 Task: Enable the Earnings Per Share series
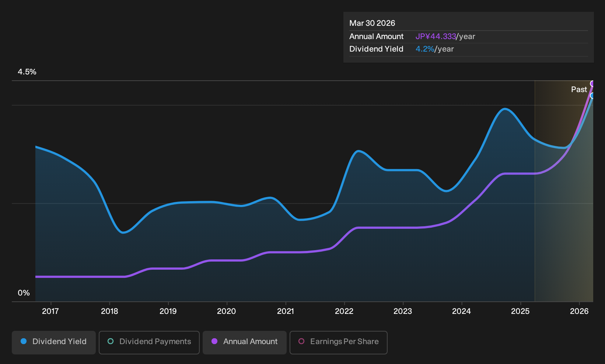[x=339, y=343]
